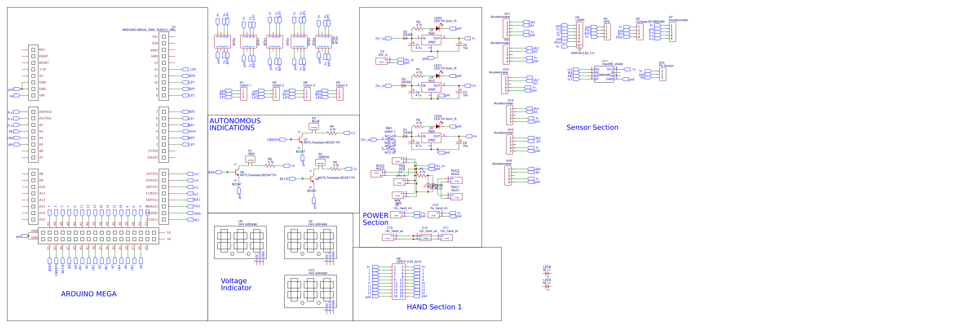Select the "POWER Section" heading
This screenshot has height=328, width=980.
tap(375, 219)
